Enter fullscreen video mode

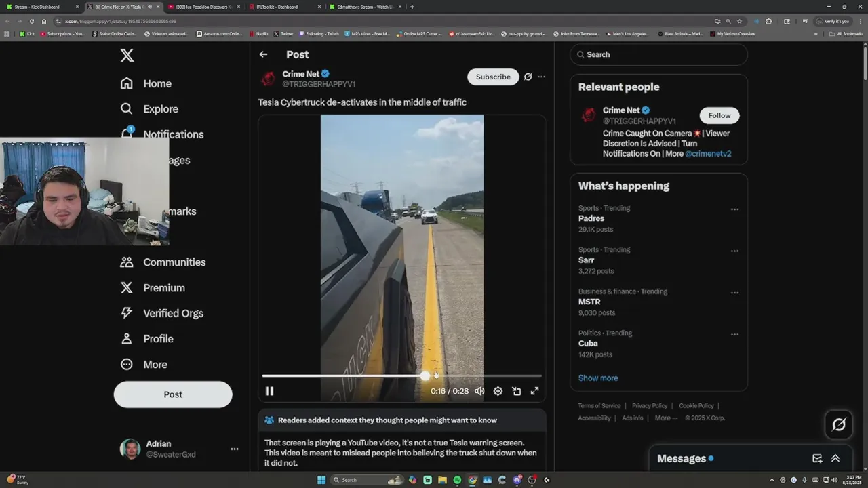534,391
